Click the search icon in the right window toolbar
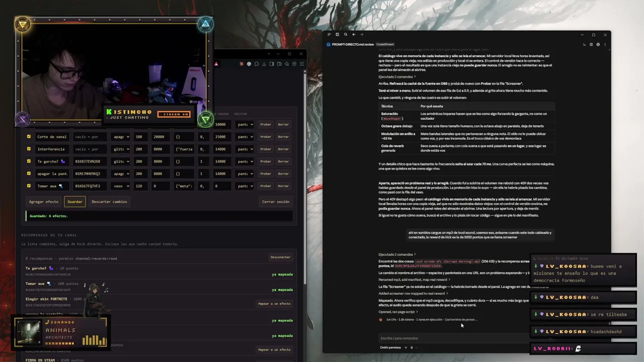Image resolution: width=644 pixels, height=362 pixels. [346, 34]
